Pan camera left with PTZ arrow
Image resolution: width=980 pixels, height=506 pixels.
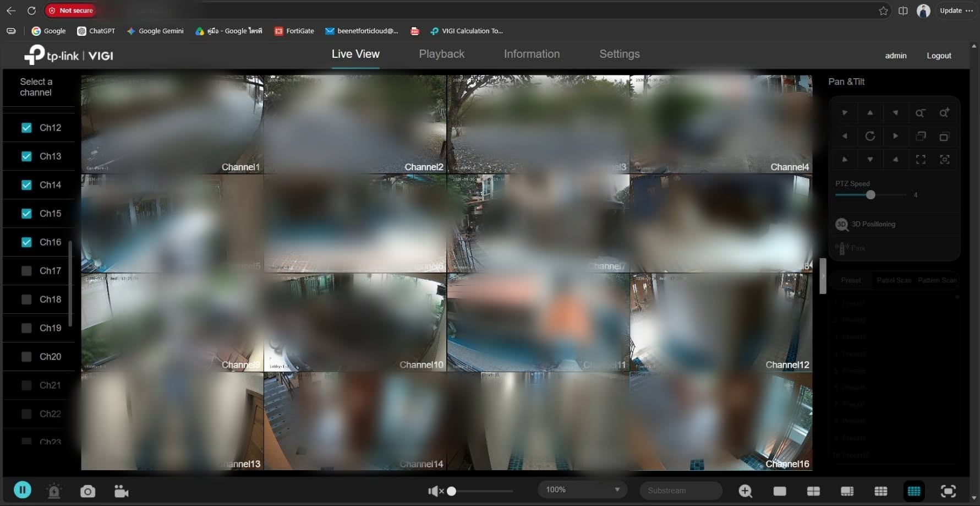pos(845,136)
